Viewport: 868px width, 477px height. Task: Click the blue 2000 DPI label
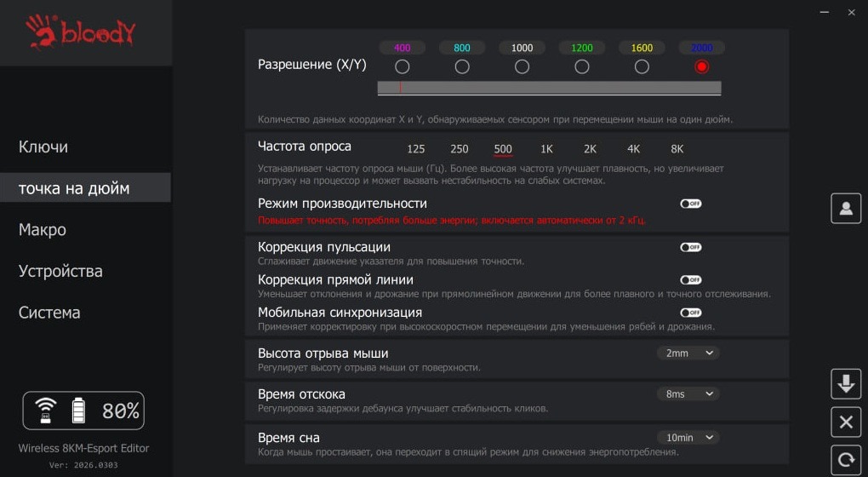point(701,48)
